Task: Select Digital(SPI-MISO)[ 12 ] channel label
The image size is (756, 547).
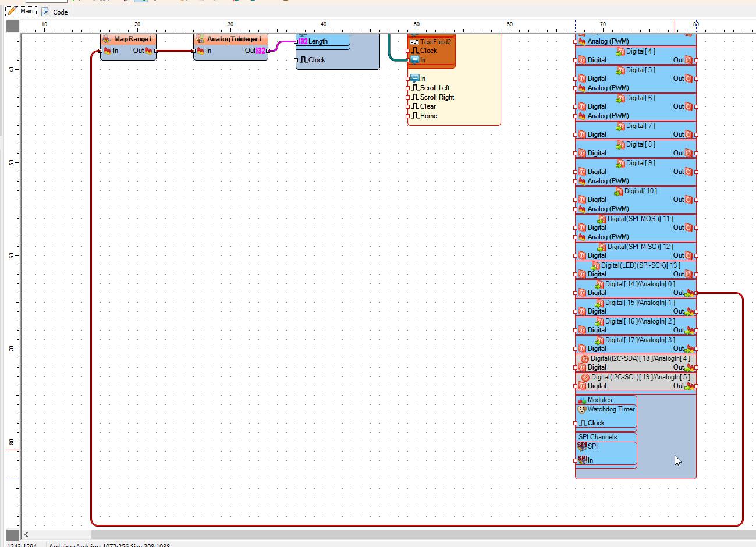Action: pos(640,247)
